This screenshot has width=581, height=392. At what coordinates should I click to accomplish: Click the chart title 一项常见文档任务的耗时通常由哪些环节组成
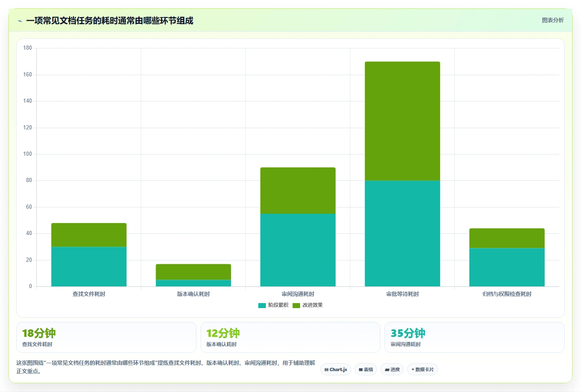[x=110, y=21]
